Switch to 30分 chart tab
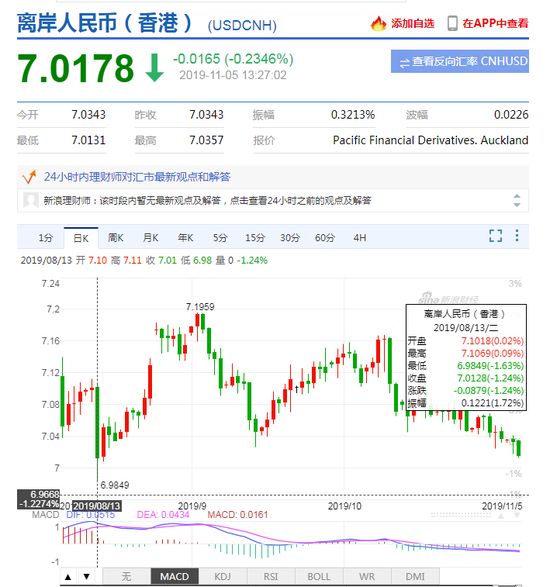550x587 pixels. point(290,238)
